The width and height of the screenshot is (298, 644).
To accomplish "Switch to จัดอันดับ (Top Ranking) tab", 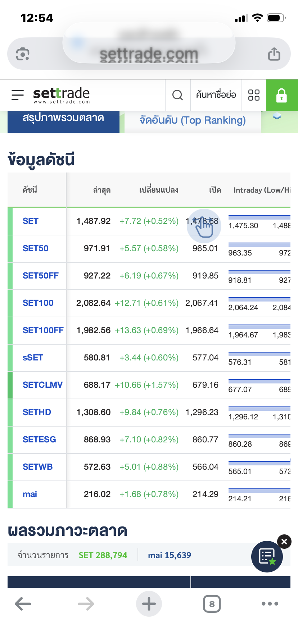I will (x=193, y=120).
